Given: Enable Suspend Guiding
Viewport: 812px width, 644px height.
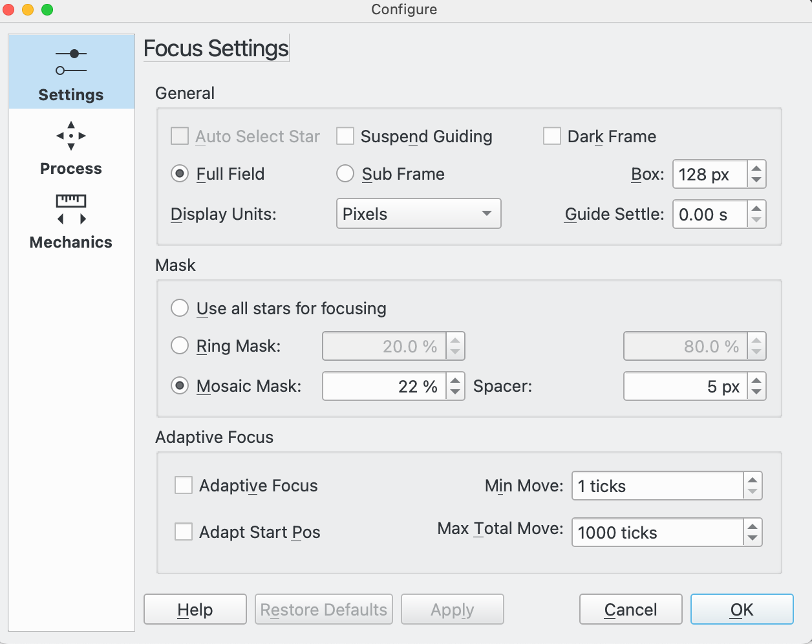Looking at the screenshot, I should pos(345,136).
